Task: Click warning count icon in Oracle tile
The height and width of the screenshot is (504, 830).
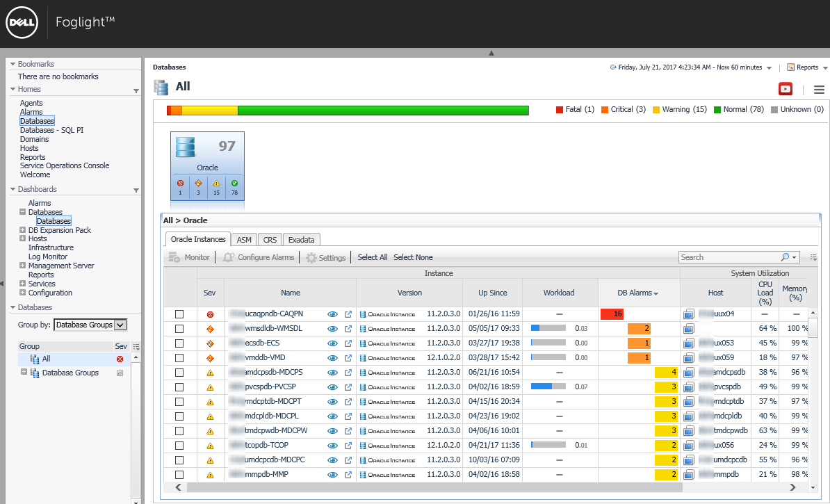Action: point(216,183)
